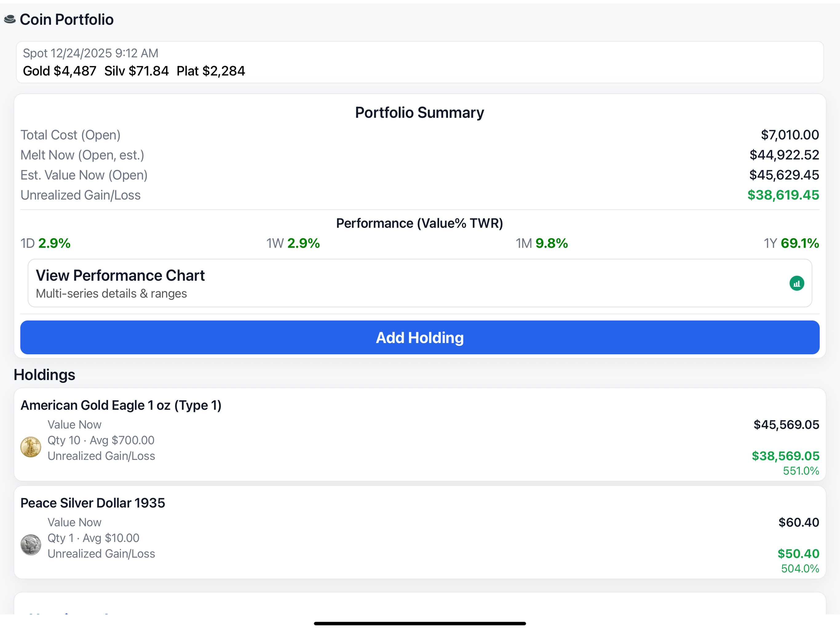Click the $38,569.05 Gold Eagle gain

pos(785,457)
